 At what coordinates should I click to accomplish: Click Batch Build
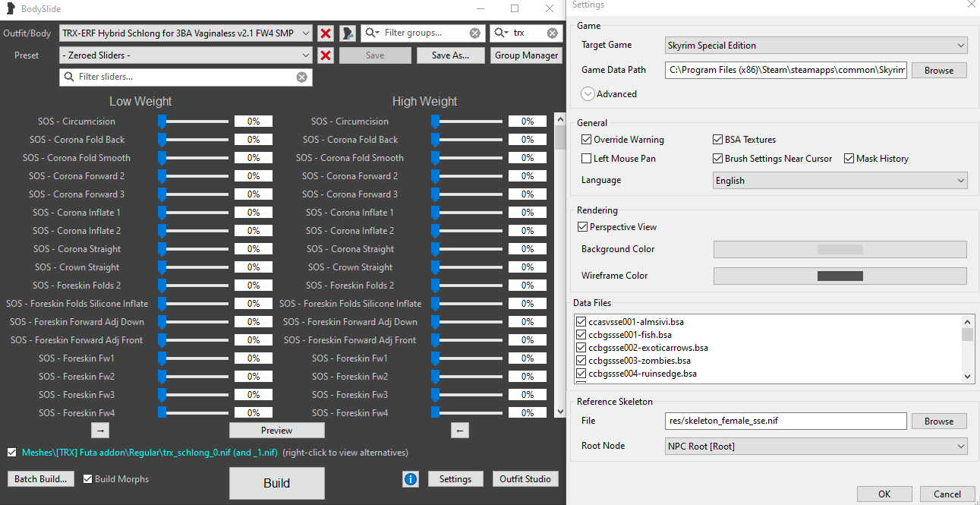pyautogui.click(x=40, y=479)
